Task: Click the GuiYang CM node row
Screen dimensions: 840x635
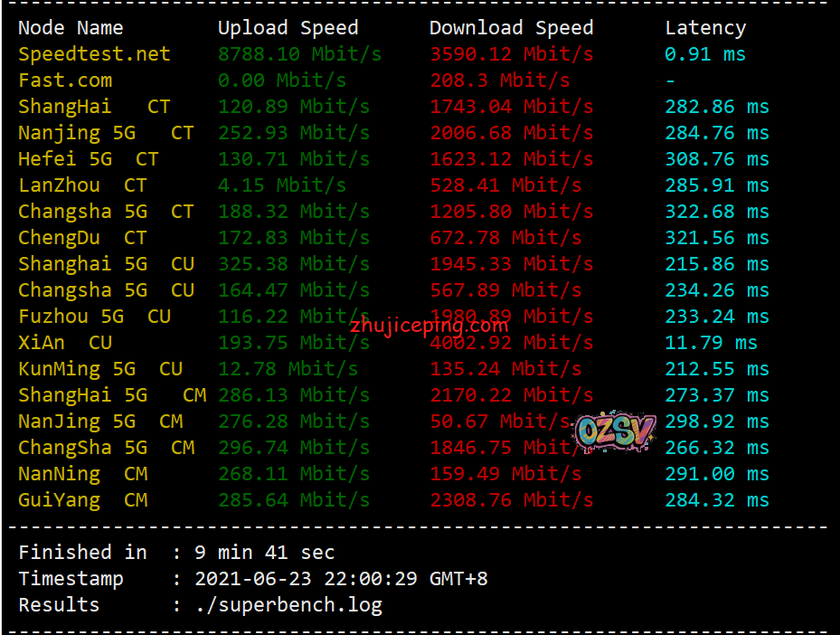Action: pyautogui.click(x=393, y=500)
